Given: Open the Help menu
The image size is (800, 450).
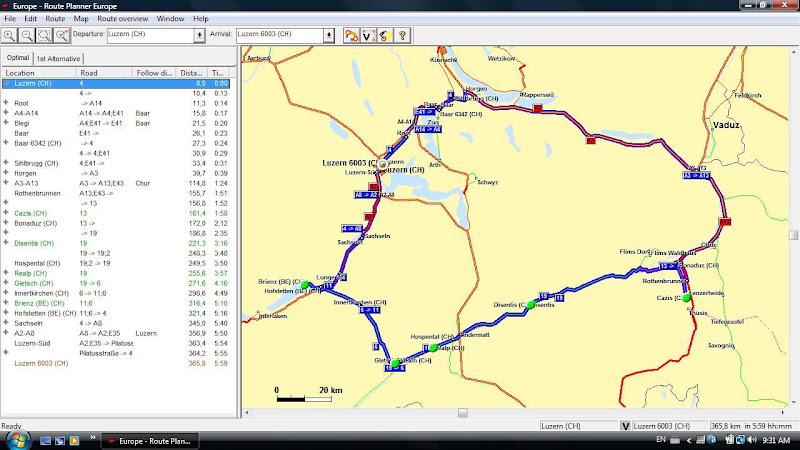Looking at the screenshot, I should [x=201, y=18].
